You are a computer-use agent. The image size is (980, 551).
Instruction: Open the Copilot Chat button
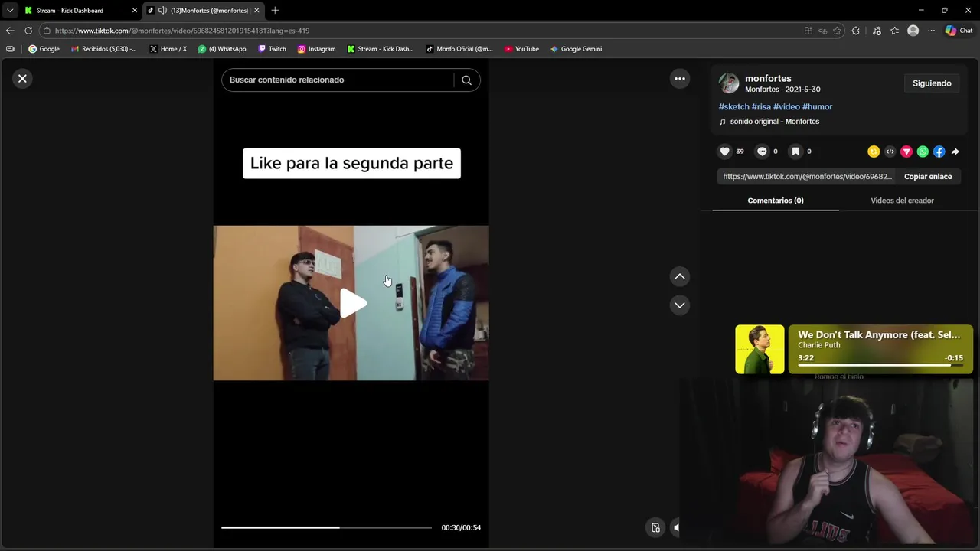959,31
